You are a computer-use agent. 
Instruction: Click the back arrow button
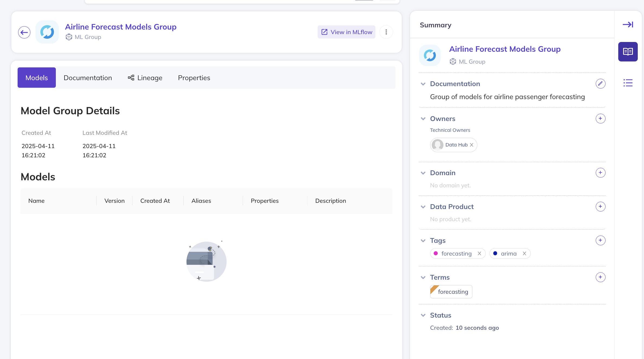(x=24, y=32)
